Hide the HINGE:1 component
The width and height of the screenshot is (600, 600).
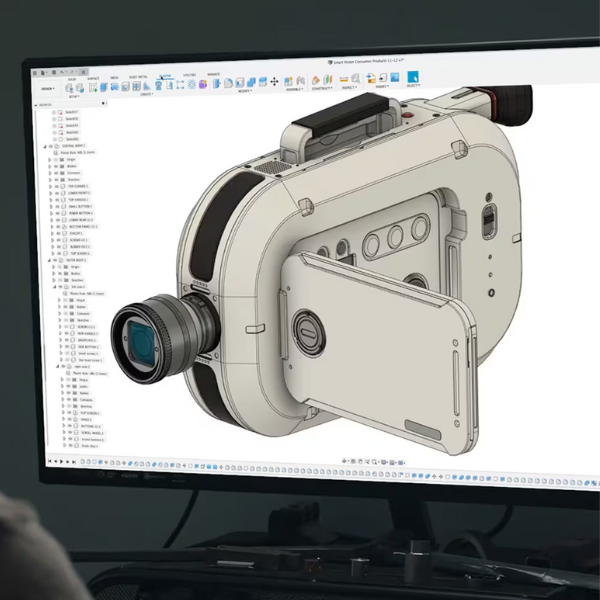[69, 419]
